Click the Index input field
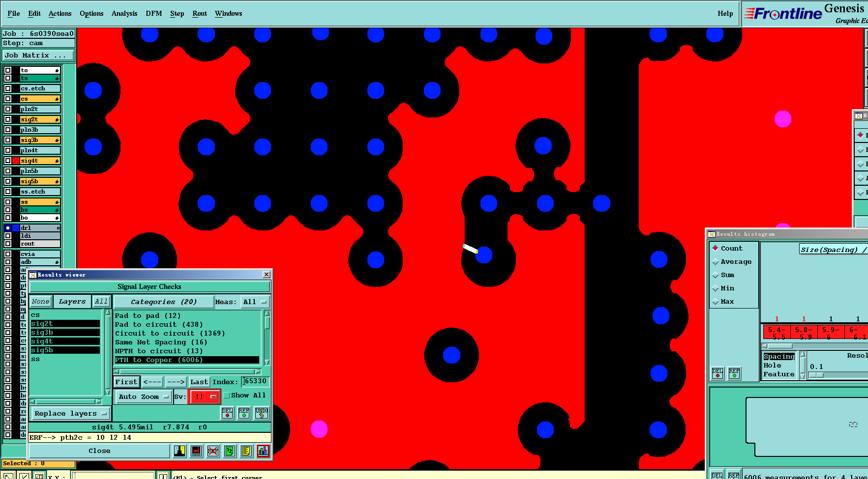 click(256, 381)
